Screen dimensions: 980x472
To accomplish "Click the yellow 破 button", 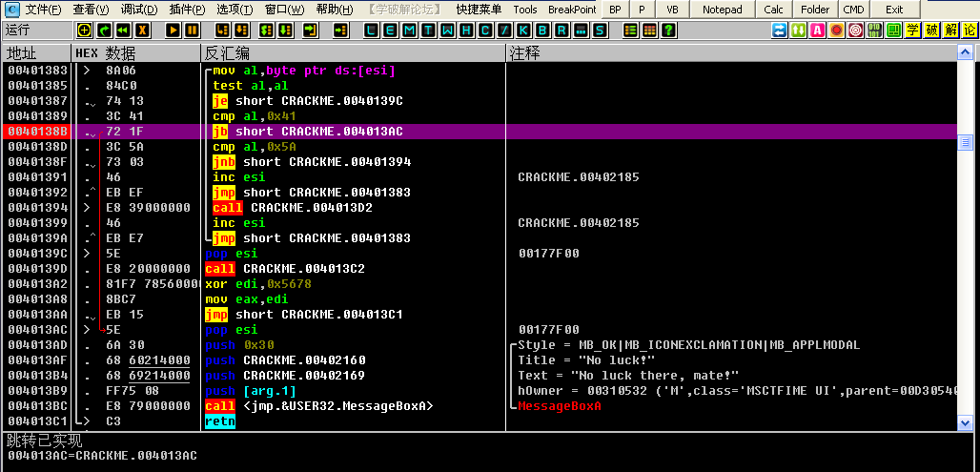I will 932,30.
